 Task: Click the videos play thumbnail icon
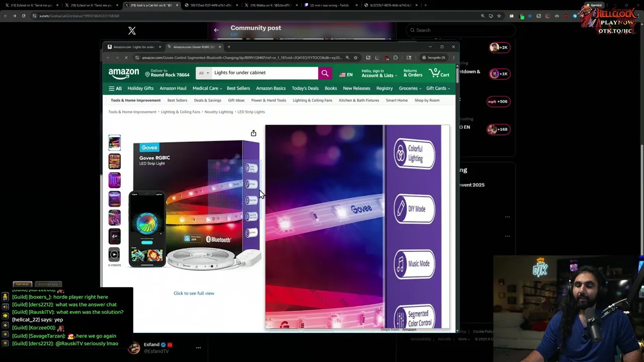tap(114, 254)
